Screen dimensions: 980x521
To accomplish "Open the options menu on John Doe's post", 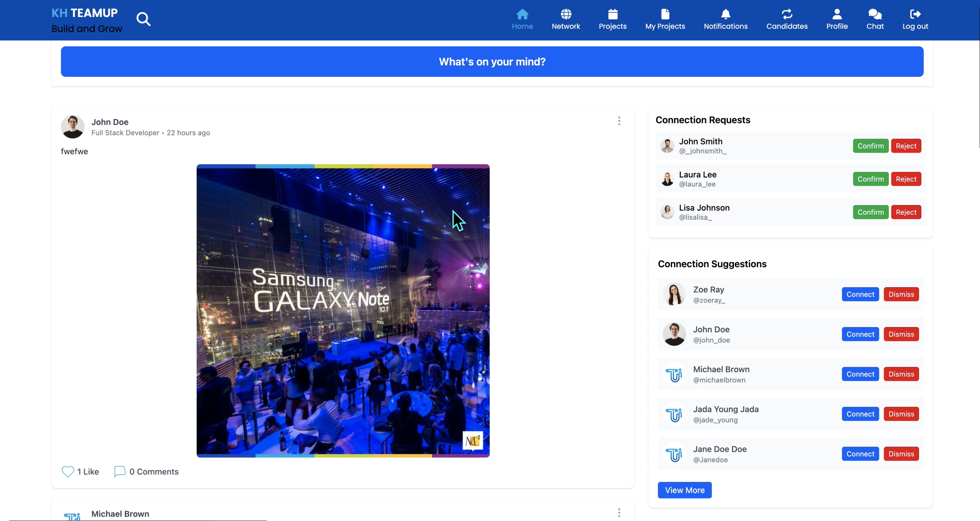I will [x=619, y=121].
